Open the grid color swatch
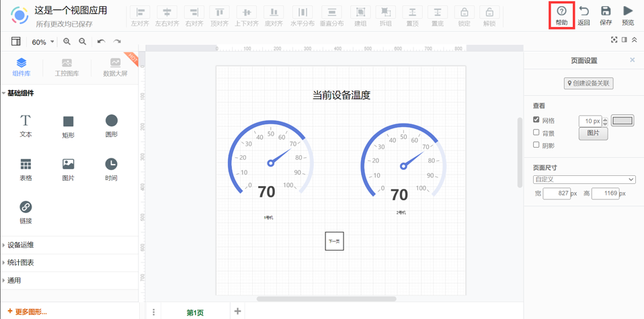This screenshot has width=644, height=319. coord(622,121)
